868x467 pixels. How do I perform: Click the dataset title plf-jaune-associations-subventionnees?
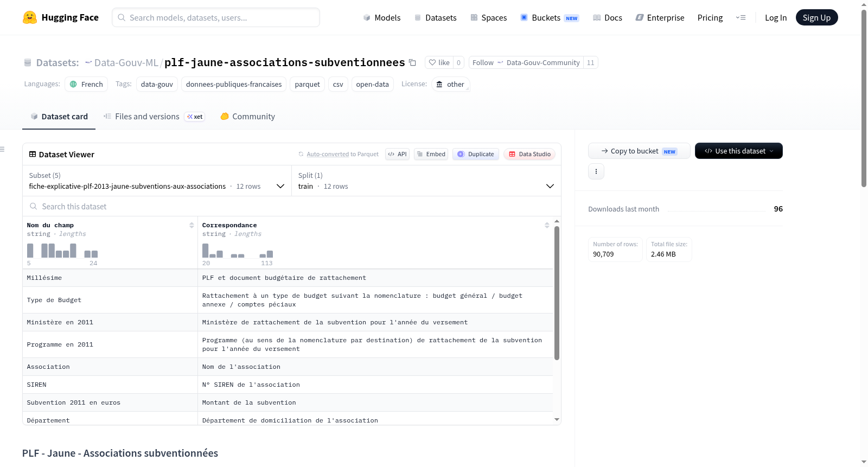point(285,62)
